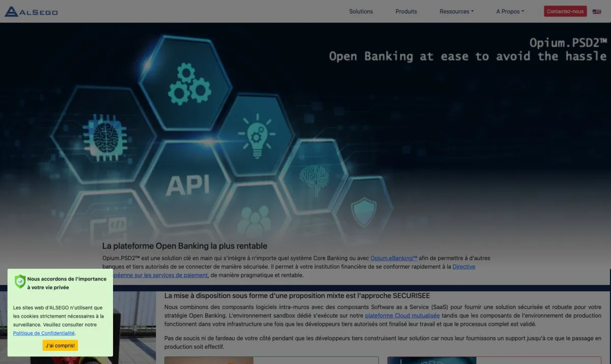Click the heading 'La plateforme Open Banking la plus rentable'
The height and width of the screenshot is (364, 611).
click(x=184, y=246)
